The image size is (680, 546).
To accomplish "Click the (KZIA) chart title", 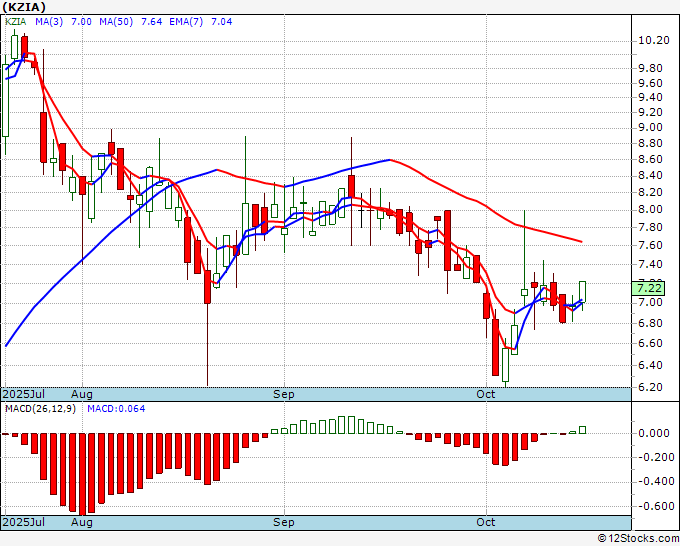I will click(24, 7).
